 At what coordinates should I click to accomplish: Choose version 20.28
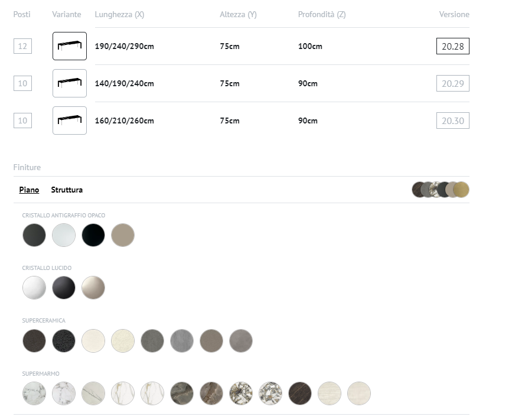tap(452, 46)
